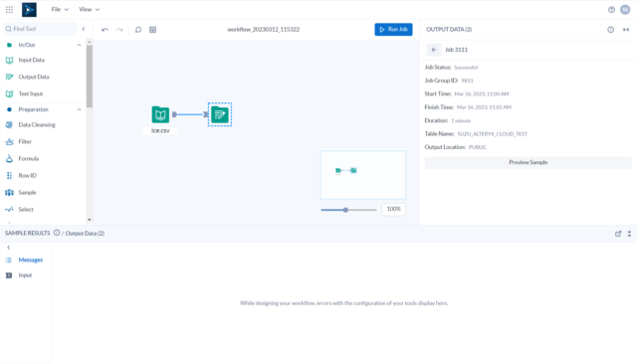Click the undo arrow in the toolbar
637x364 pixels.
105,30
